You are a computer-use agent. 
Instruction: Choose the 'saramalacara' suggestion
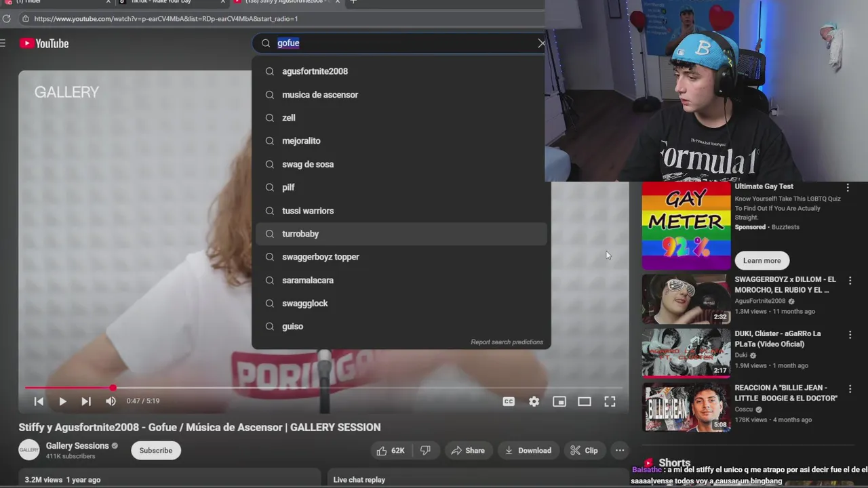point(401,280)
